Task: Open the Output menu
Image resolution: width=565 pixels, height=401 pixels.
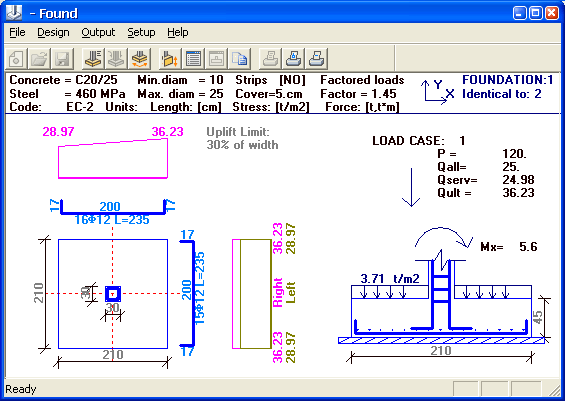Action: point(98,32)
